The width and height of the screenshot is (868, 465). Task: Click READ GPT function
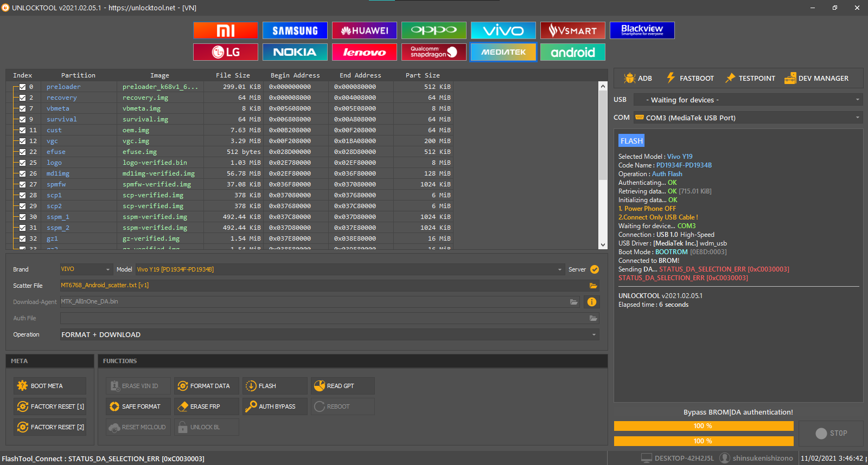point(343,386)
